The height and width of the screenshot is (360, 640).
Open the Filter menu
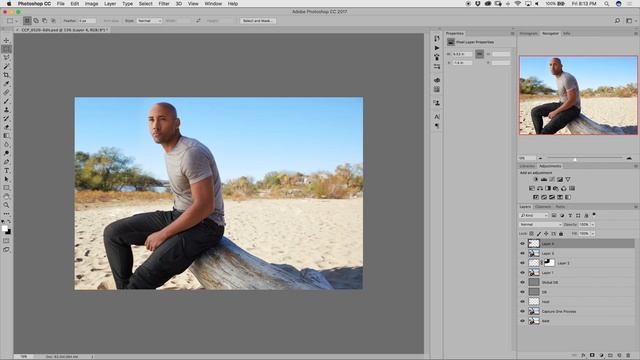point(164,4)
